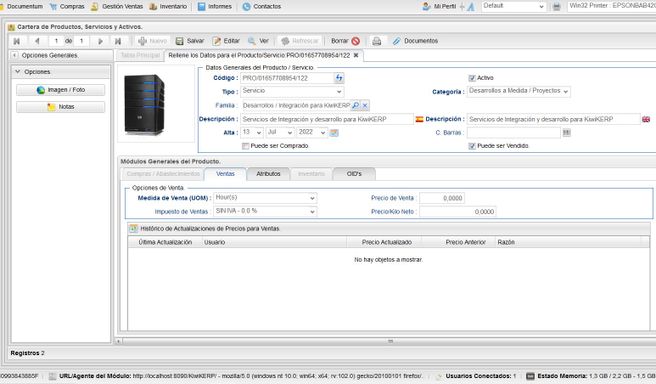The image size is (656, 384).
Task: Open the Contactos menu
Action: (262, 6)
